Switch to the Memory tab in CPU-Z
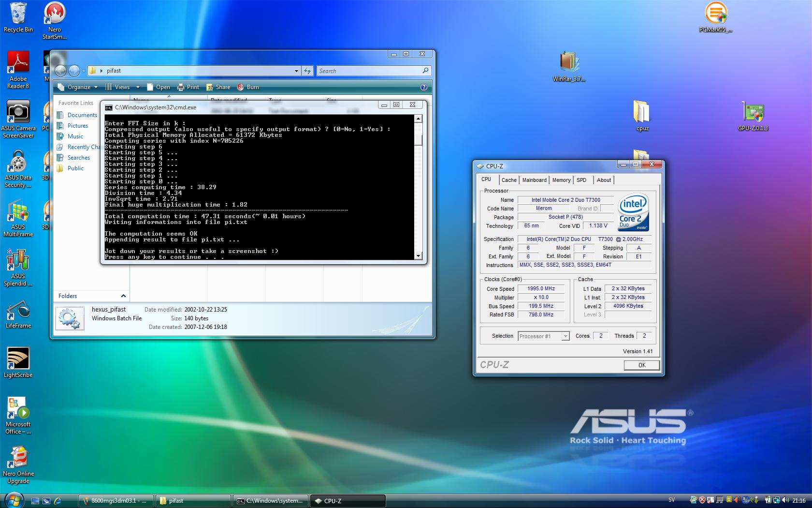The width and height of the screenshot is (812, 508). 561,180
